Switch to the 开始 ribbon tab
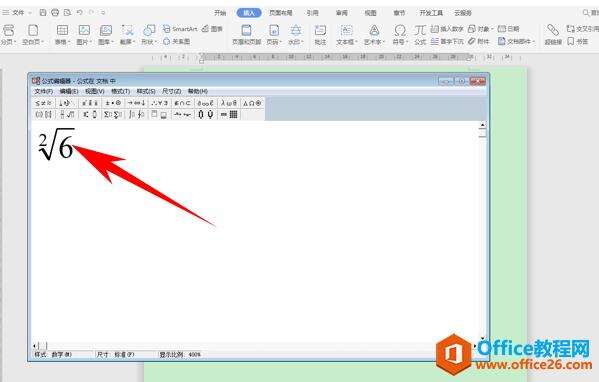Image resolution: width=599 pixels, height=382 pixels. coord(220,13)
